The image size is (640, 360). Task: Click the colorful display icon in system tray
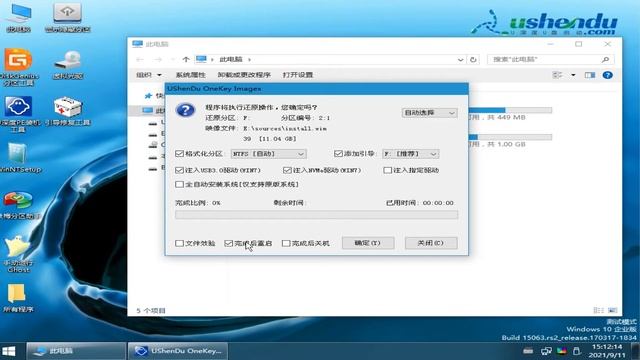point(562,351)
